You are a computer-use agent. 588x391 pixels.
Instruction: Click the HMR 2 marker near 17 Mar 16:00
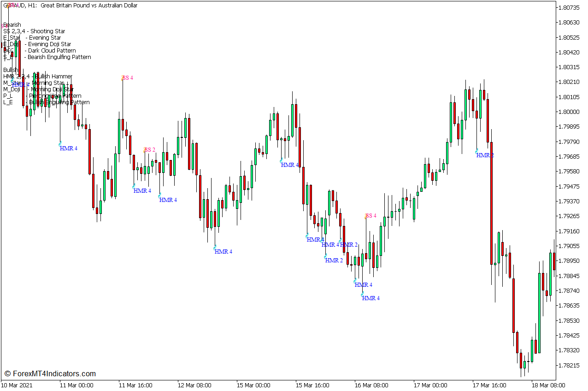click(x=484, y=155)
